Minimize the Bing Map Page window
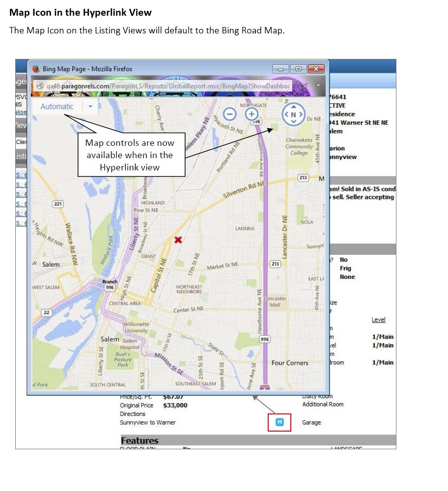Viewport: 448px width, 491px height. pyautogui.click(x=280, y=69)
